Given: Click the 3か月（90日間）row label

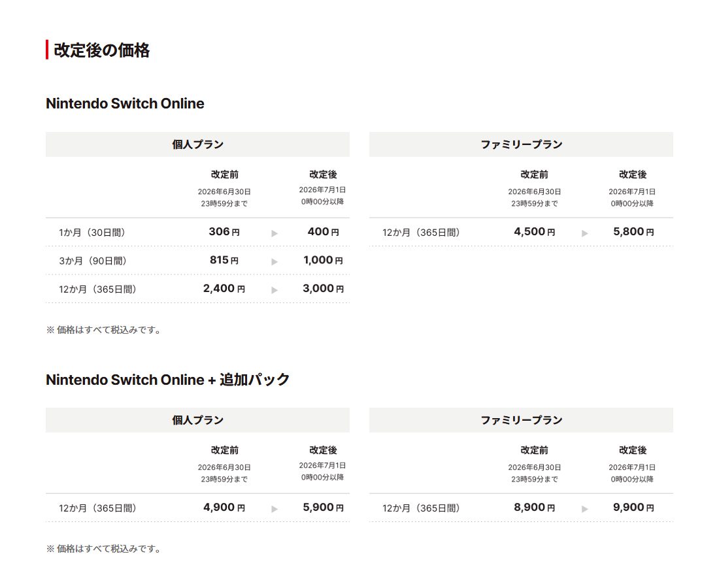Looking at the screenshot, I should point(93,261).
